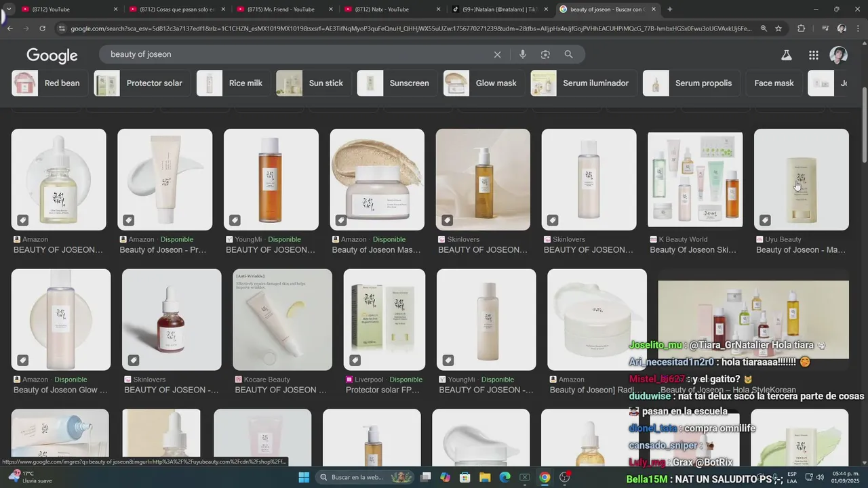Go to Google homepage via logo
868x488 pixels.
point(52,55)
